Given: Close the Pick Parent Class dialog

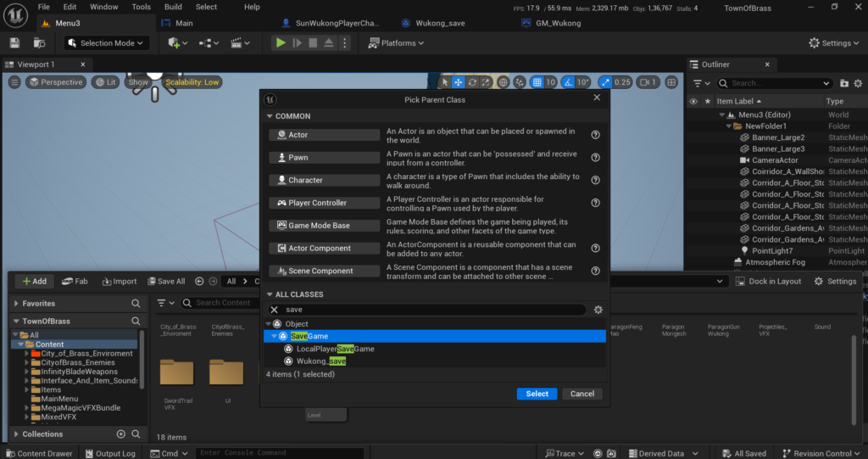Looking at the screenshot, I should point(597,98).
